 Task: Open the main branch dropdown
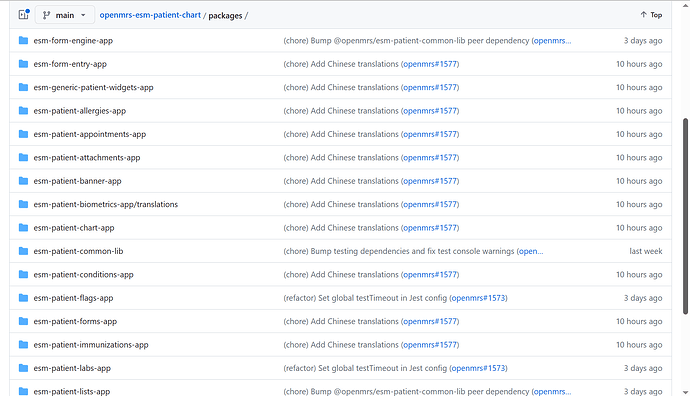65,15
